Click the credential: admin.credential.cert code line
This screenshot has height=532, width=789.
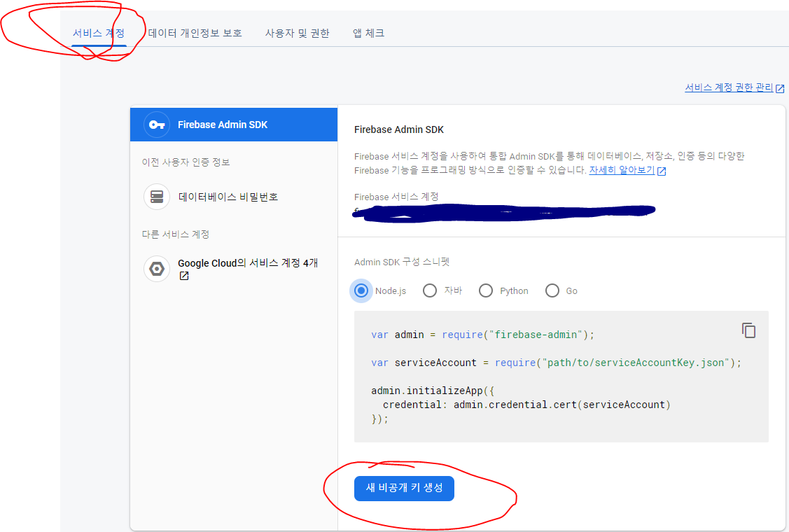(x=526, y=405)
